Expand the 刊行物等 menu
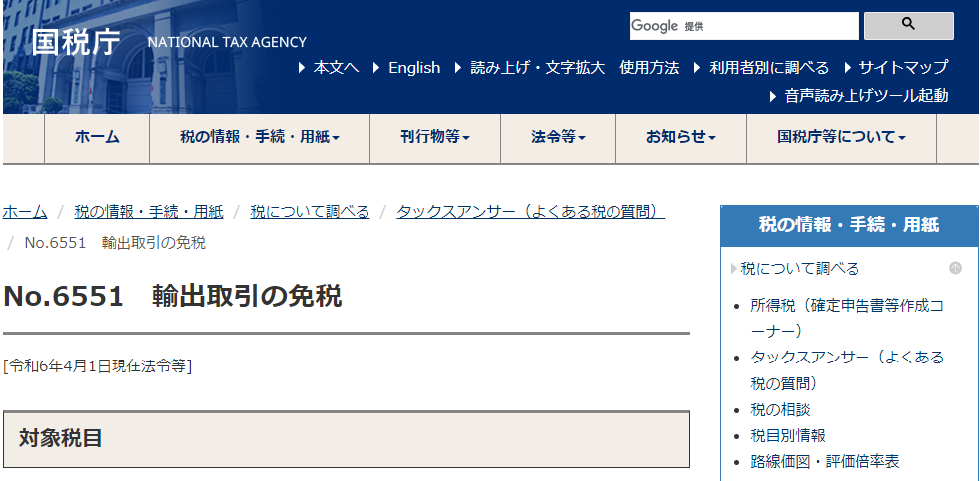 coord(435,138)
